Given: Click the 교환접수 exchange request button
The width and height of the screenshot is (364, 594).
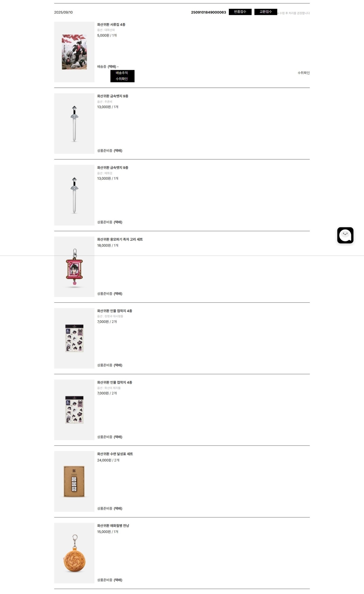Looking at the screenshot, I should (x=266, y=12).
